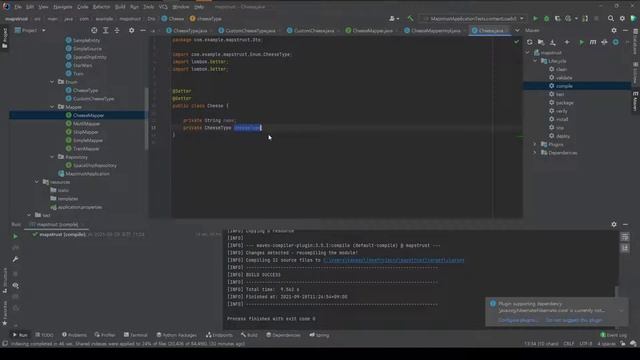
Task: Click UTF-8 encoding in status bar
Action: 586,344
